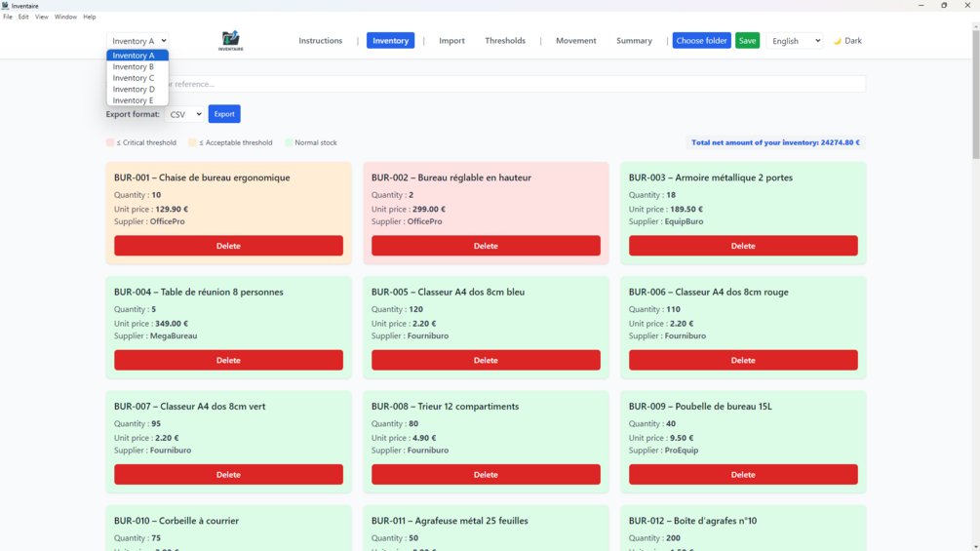Select Inventory D from the list
Screen dimensions: 980x551
click(137, 89)
